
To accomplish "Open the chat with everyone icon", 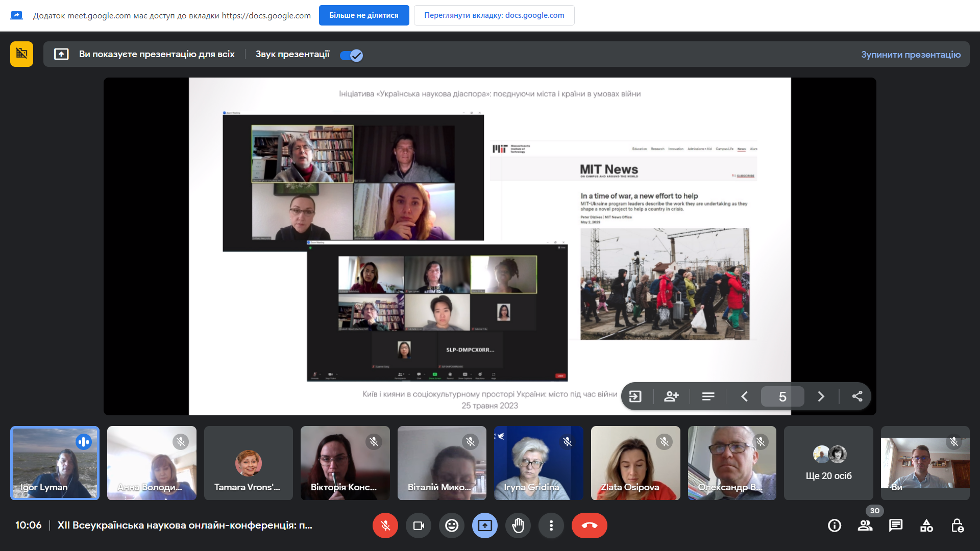I will tap(896, 525).
